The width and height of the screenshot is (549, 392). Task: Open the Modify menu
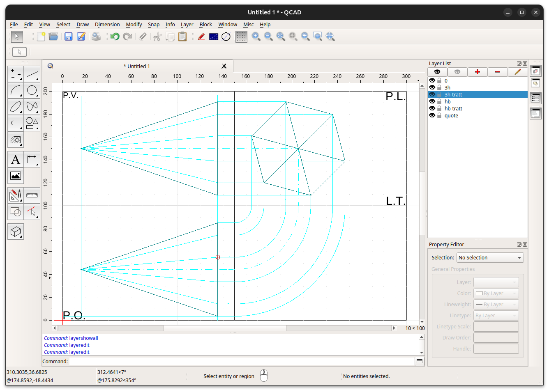(134, 25)
